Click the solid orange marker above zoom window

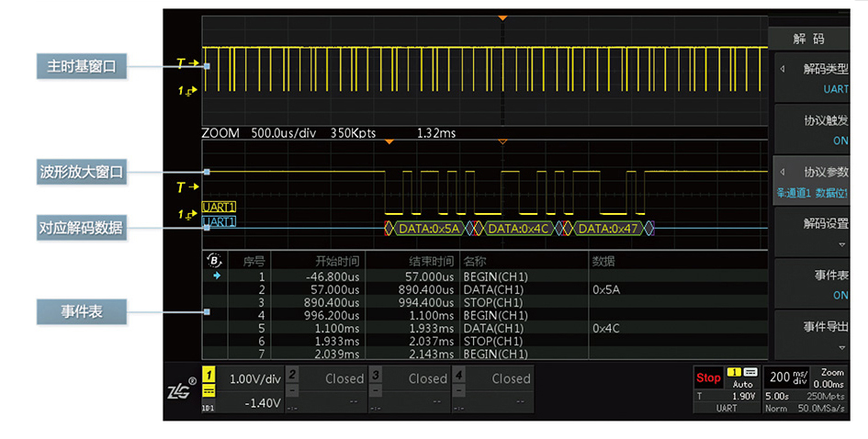click(389, 141)
